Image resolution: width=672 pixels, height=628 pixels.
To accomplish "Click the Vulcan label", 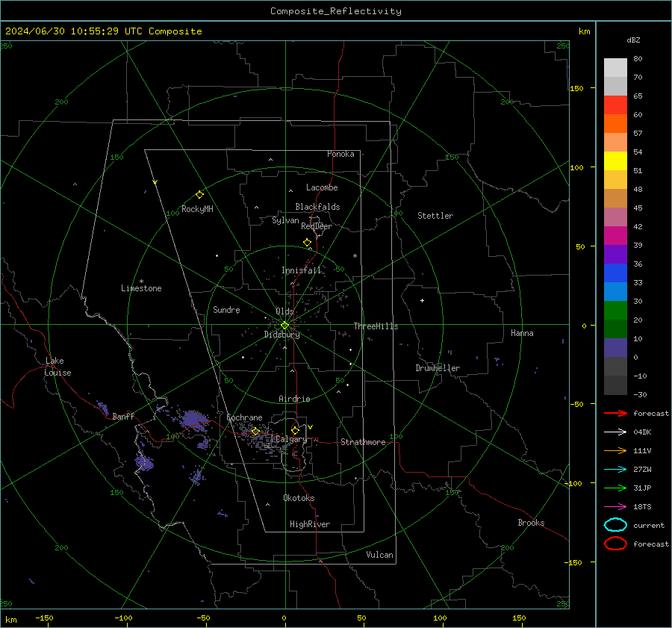I will coord(380,555).
